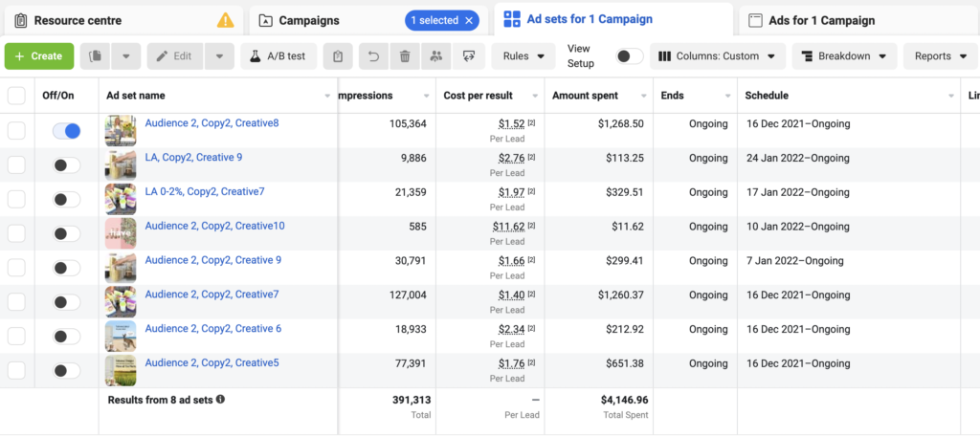This screenshot has width=980, height=437.
Task: Clear the '1 selected' filter with X
Action: (469, 20)
